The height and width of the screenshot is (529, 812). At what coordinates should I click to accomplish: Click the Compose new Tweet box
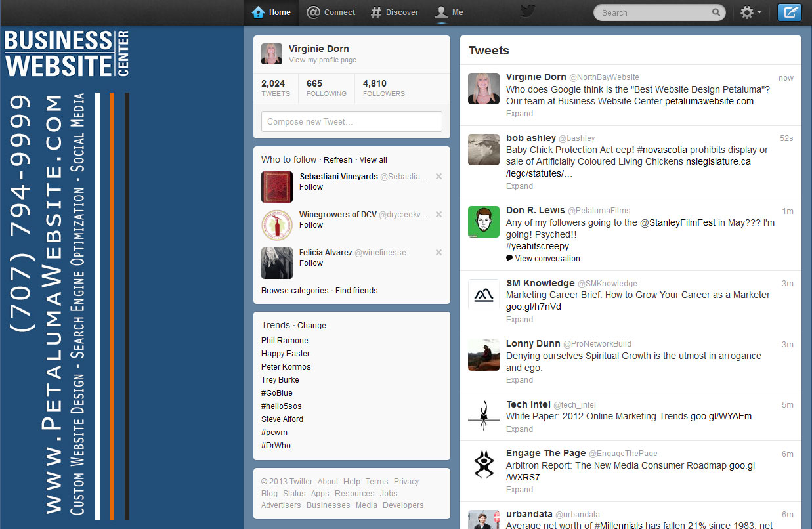tap(352, 121)
